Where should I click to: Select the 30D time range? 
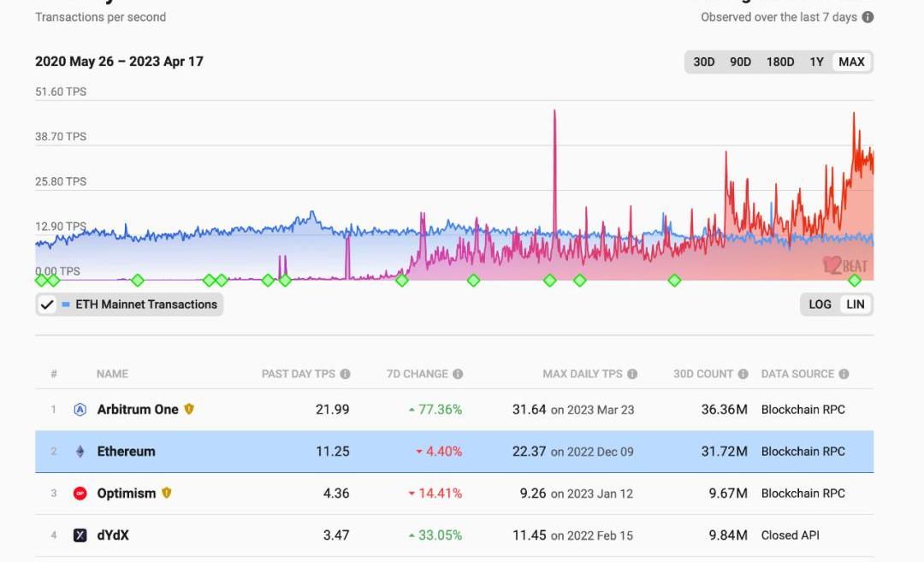[703, 62]
